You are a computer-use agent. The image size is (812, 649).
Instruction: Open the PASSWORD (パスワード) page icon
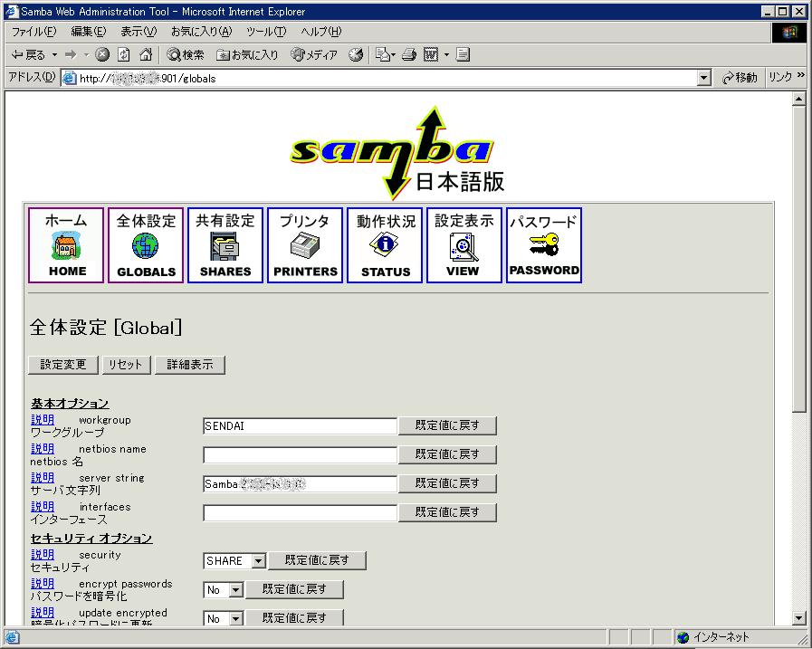click(x=544, y=245)
